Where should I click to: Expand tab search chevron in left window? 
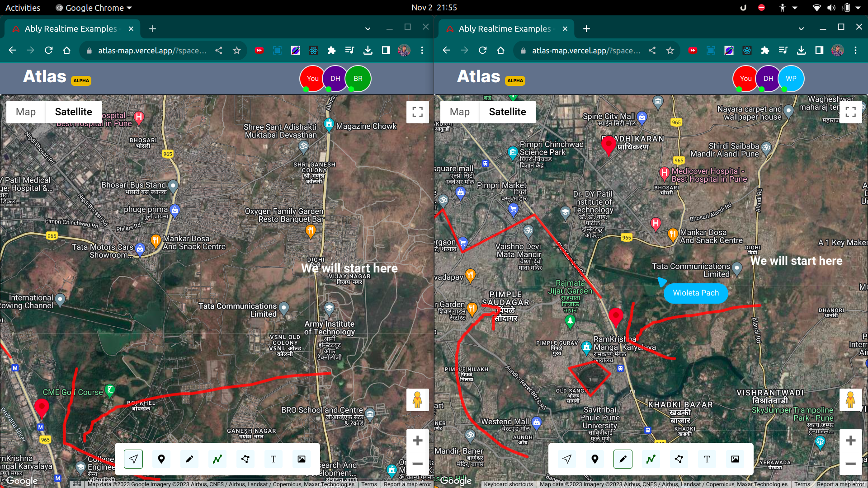pos(368,28)
